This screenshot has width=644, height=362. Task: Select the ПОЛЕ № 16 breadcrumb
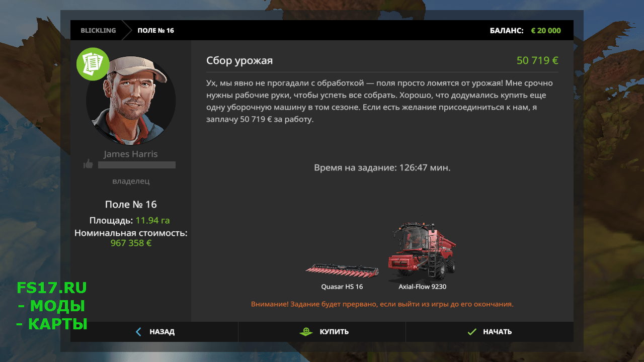click(x=156, y=31)
